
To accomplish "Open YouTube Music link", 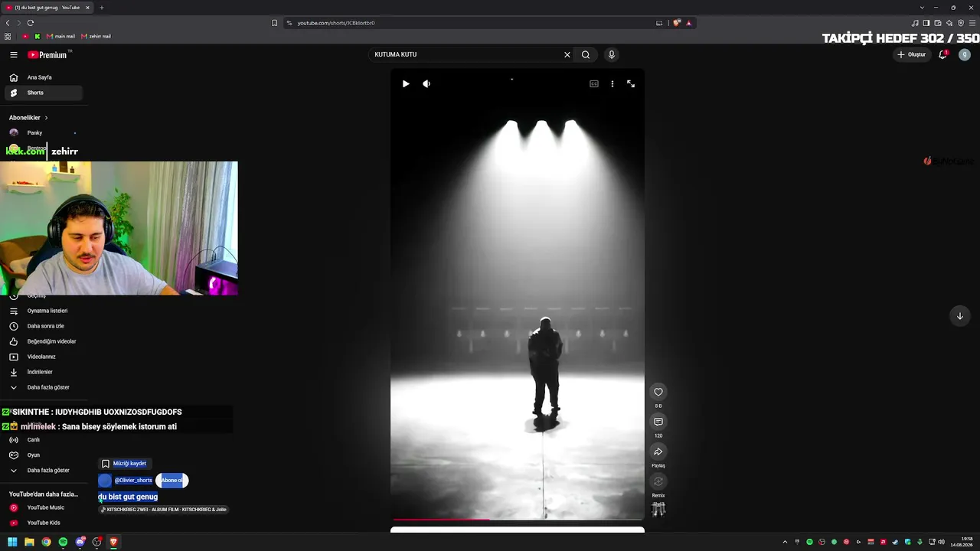I will [x=43, y=507].
